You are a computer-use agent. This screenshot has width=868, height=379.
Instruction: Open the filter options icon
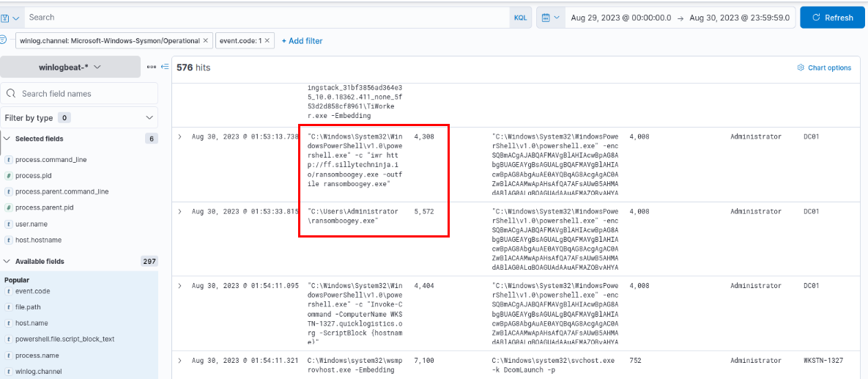pos(4,40)
